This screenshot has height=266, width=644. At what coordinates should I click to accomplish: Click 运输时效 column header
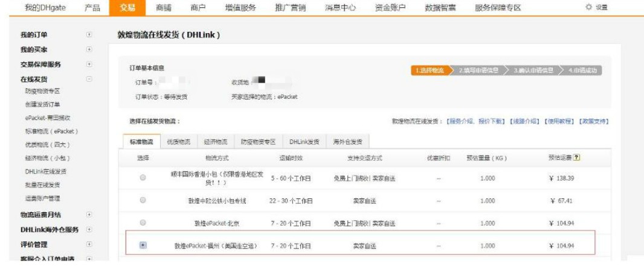coord(291,158)
